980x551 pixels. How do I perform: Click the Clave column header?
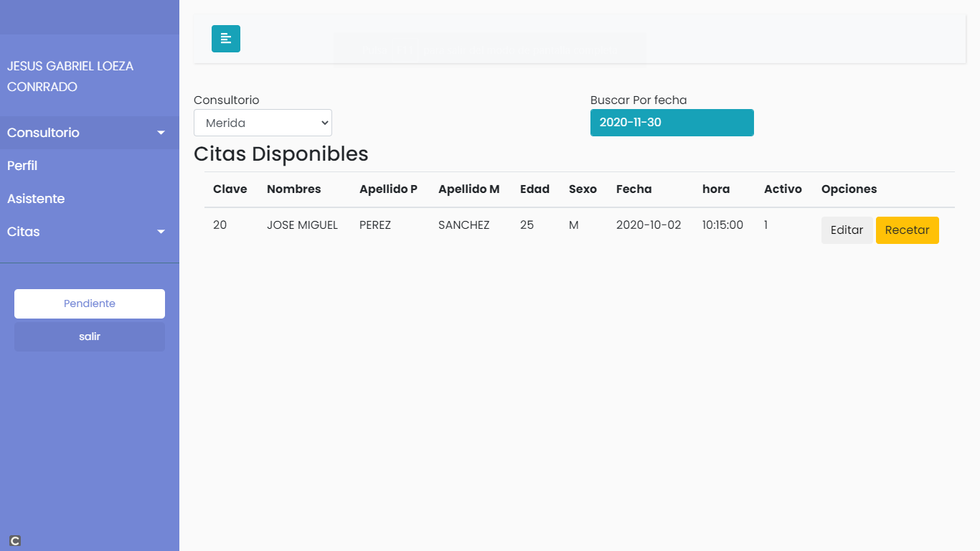tap(230, 189)
